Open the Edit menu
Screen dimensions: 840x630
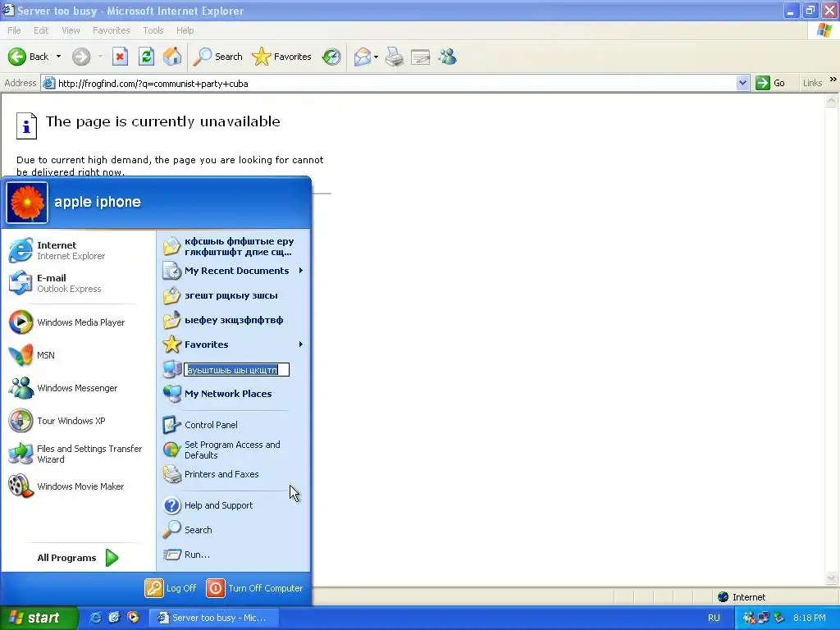tap(41, 30)
